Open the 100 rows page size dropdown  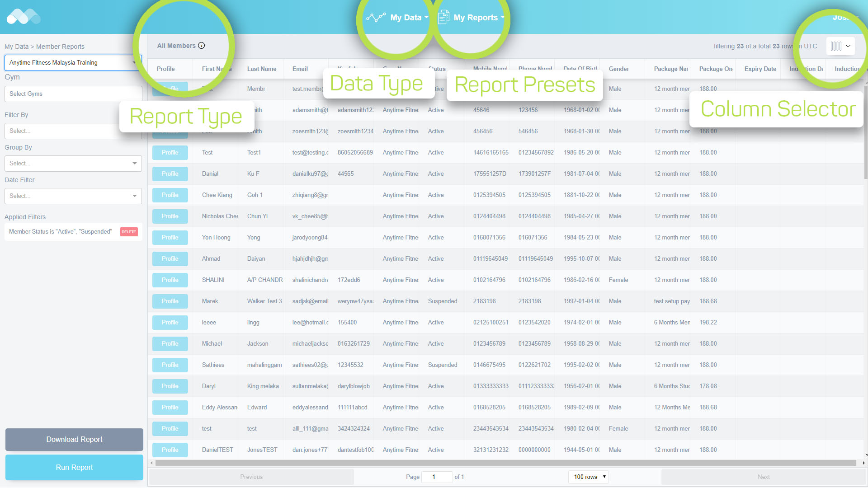pyautogui.click(x=589, y=477)
